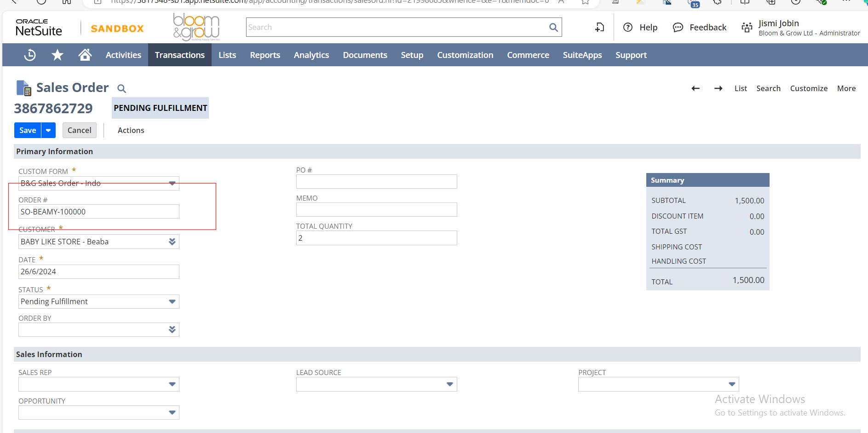
Task: Click the Date field 26/6/2024
Action: [x=99, y=271]
